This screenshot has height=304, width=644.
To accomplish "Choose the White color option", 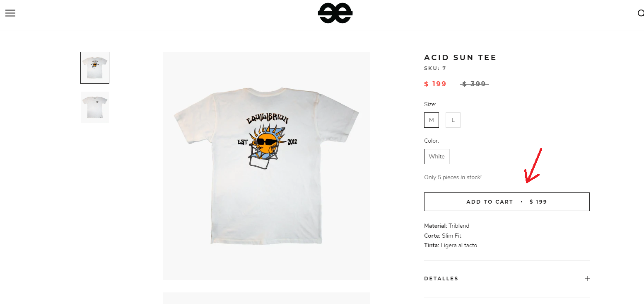I will tap(437, 156).
